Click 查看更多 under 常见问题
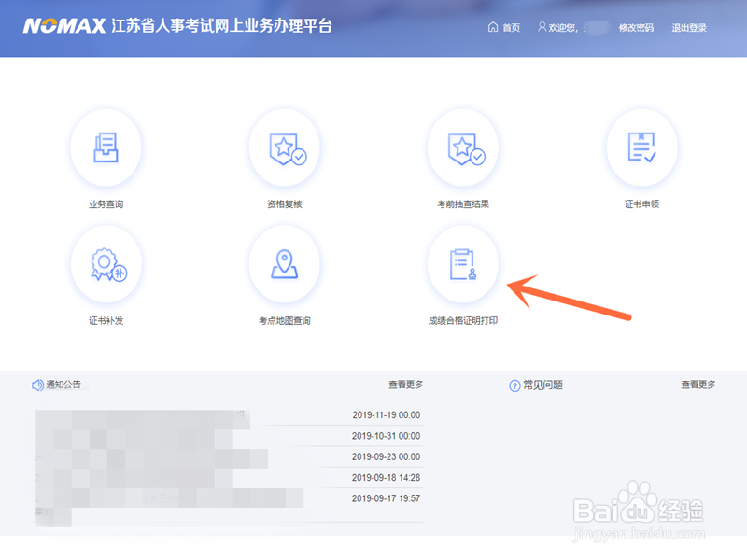The height and width of the screenshot is (560, 747). coord(698,385)
